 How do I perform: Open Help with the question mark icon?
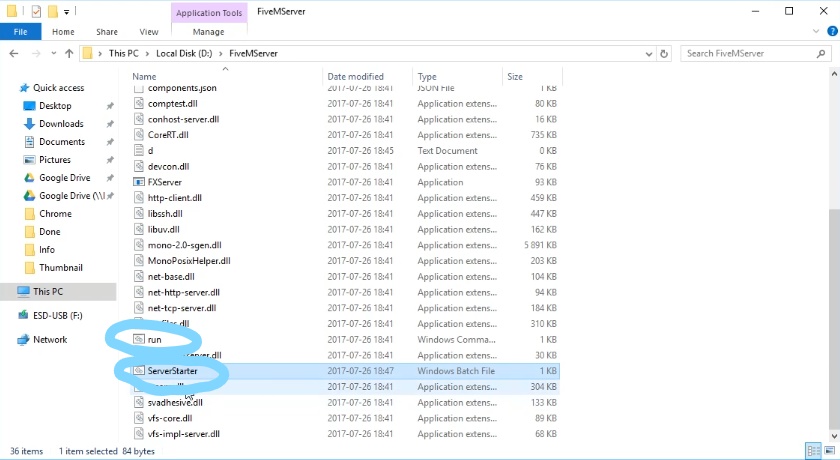(832, 32)
